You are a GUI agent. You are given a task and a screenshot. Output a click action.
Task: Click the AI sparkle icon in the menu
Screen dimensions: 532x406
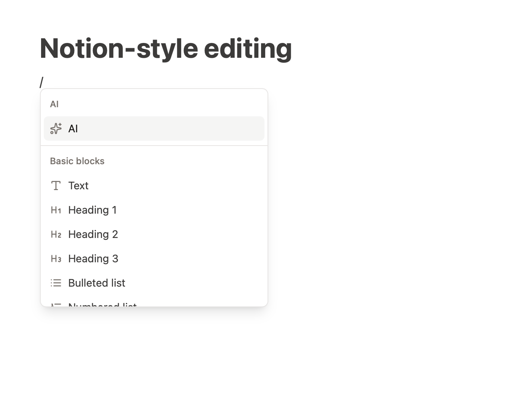(x=56, y=128)
